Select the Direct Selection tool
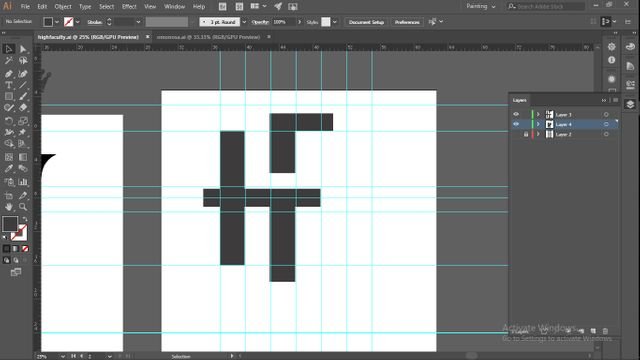Viewport: 640px width, 360px height. [23, 49]
